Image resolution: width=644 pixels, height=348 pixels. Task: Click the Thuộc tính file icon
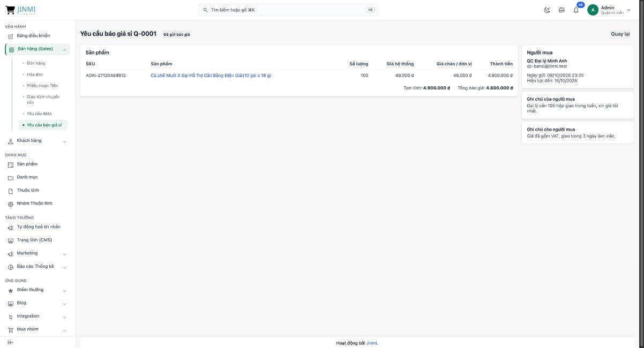11,191
